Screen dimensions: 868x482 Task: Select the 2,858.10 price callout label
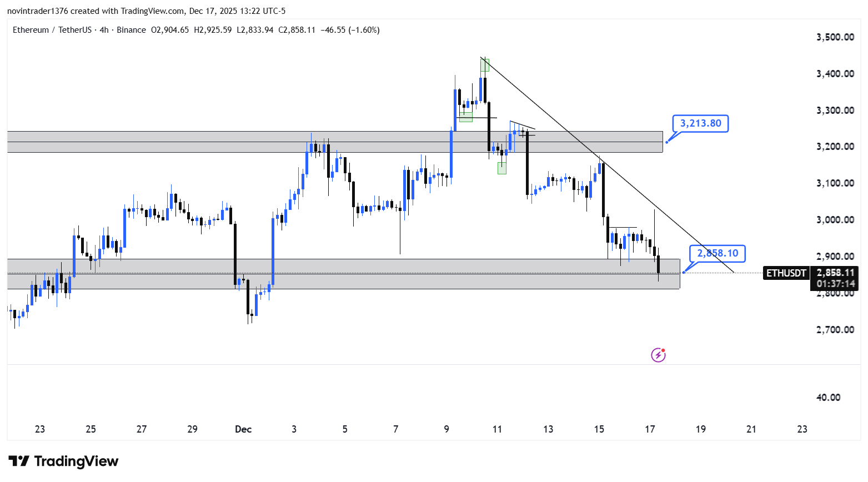pos(718,254)
